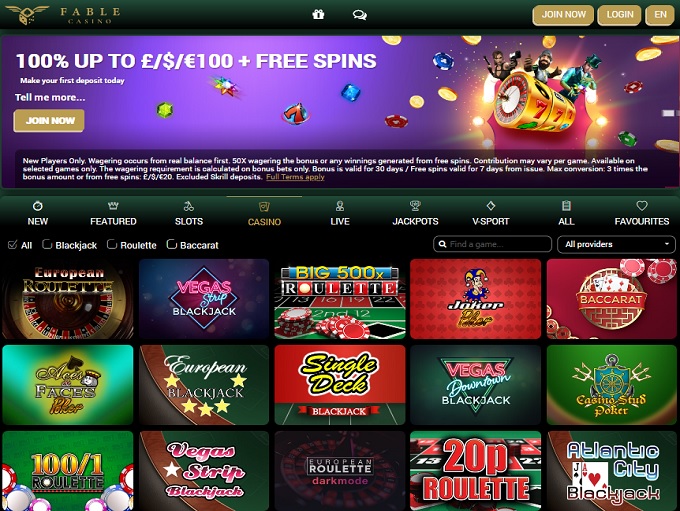Open the JACKPOTS trophy icon category
The height and width of the screenshot is (511, 680).
(415, 206)
